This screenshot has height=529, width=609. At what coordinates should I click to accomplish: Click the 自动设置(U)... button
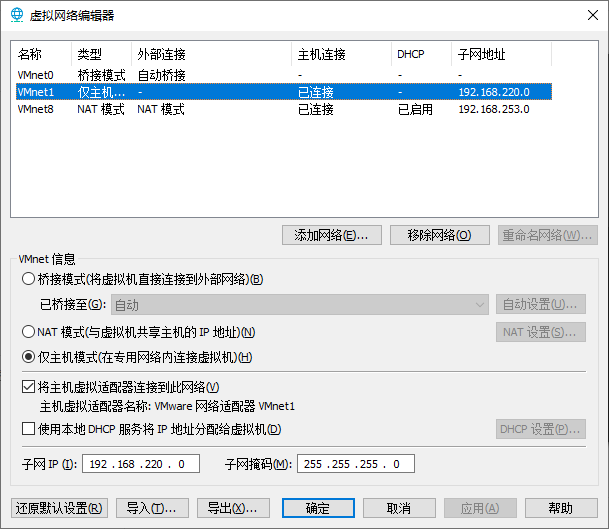(x=541, y=304)
